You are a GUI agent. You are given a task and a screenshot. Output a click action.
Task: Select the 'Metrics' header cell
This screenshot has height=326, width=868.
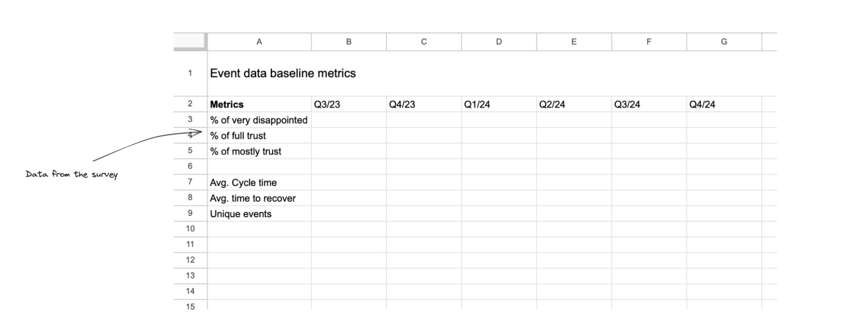point(227,104)
